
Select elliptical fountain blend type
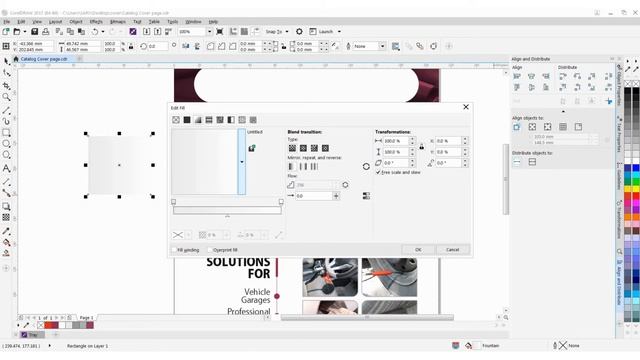[x=303, y=148]
